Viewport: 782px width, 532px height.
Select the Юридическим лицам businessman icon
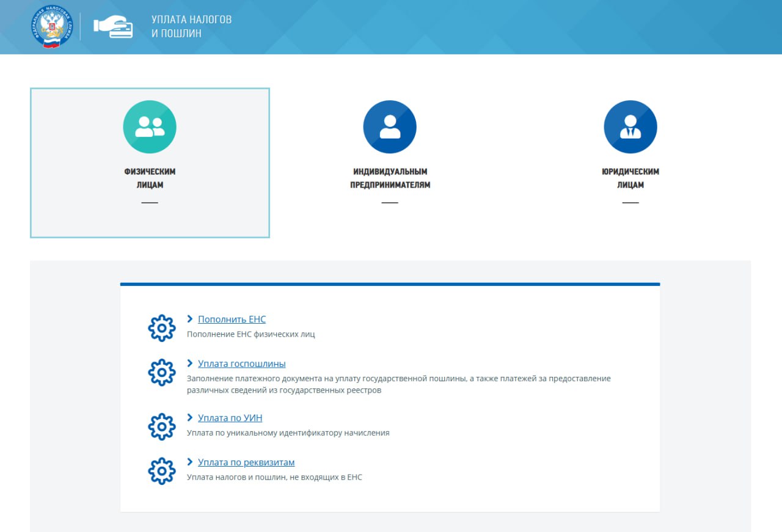pos(630,127)
